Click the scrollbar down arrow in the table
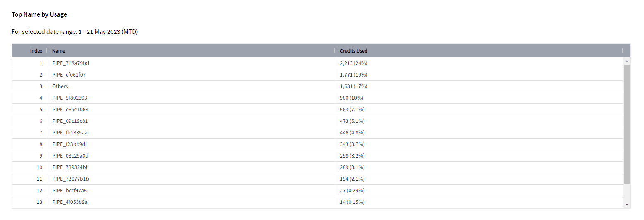The width and height of the screenshot is (644, 220). [x=627, y=205]
